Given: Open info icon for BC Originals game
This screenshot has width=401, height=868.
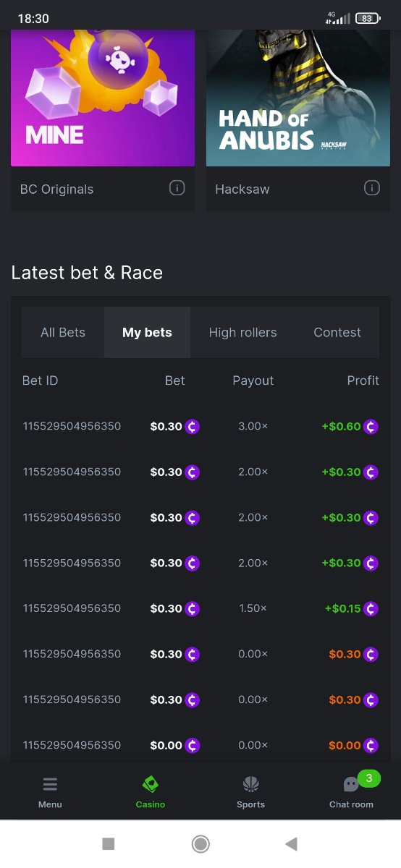Looking at the screenshot, I should [x=177, y=188].
